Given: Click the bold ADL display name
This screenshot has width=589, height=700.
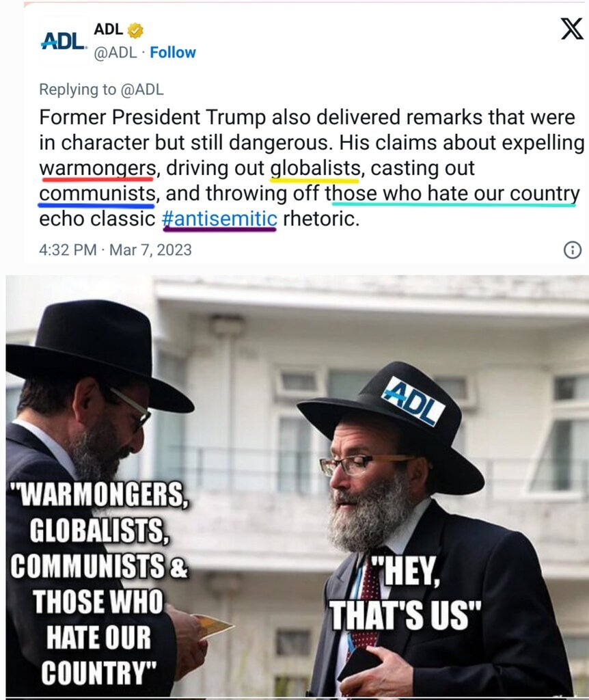Looking at the screenshot, I should pos(109,29).
